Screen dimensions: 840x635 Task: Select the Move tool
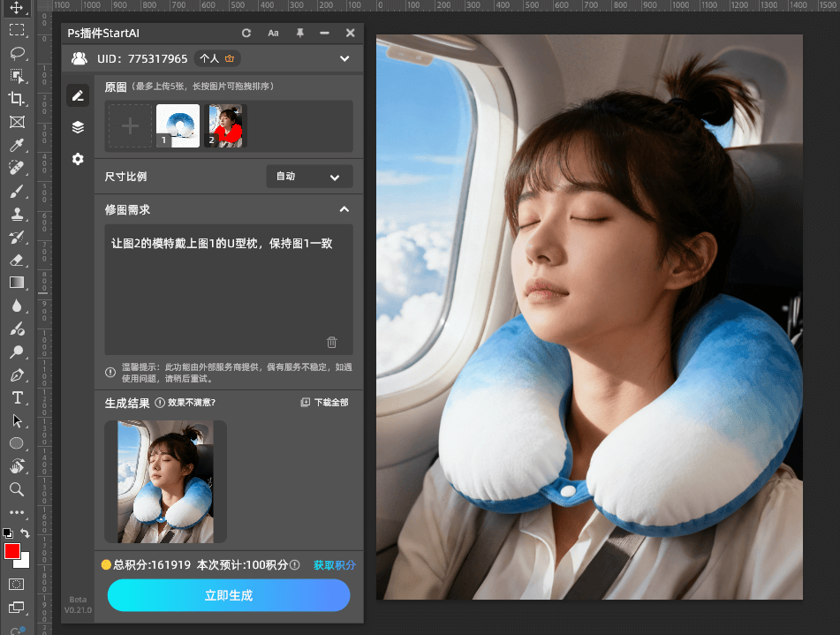tap(17, 8)
